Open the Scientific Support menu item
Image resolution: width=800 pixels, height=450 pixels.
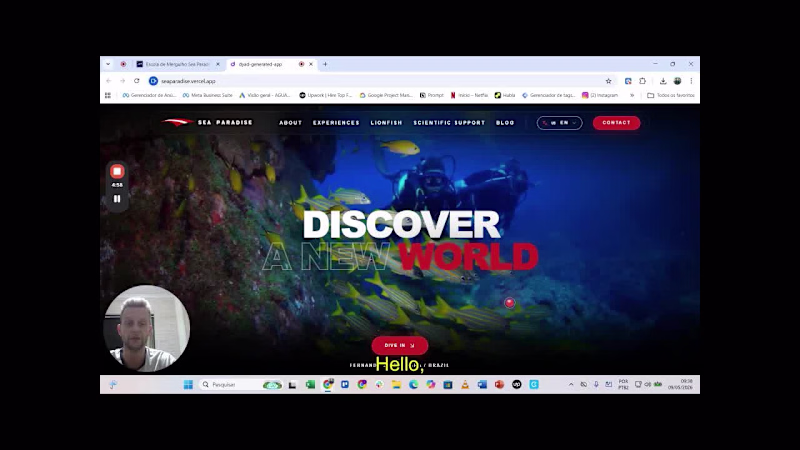coord(449,123)
